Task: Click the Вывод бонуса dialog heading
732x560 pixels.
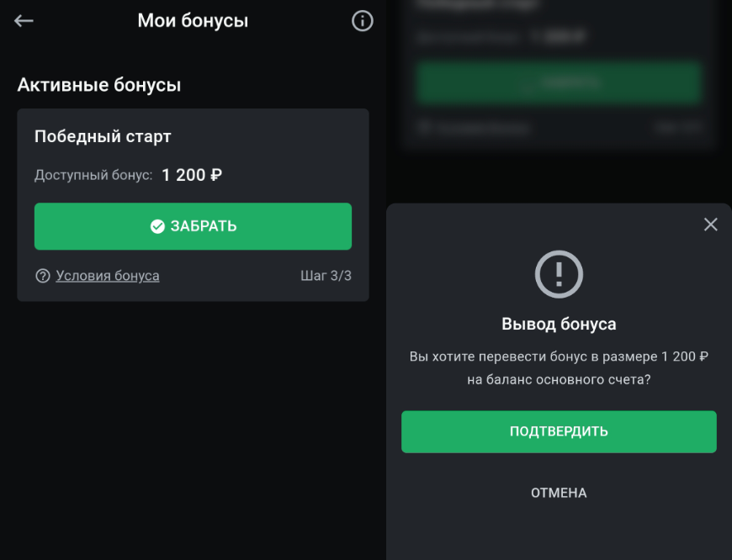Action: click(x=559, y=324)
